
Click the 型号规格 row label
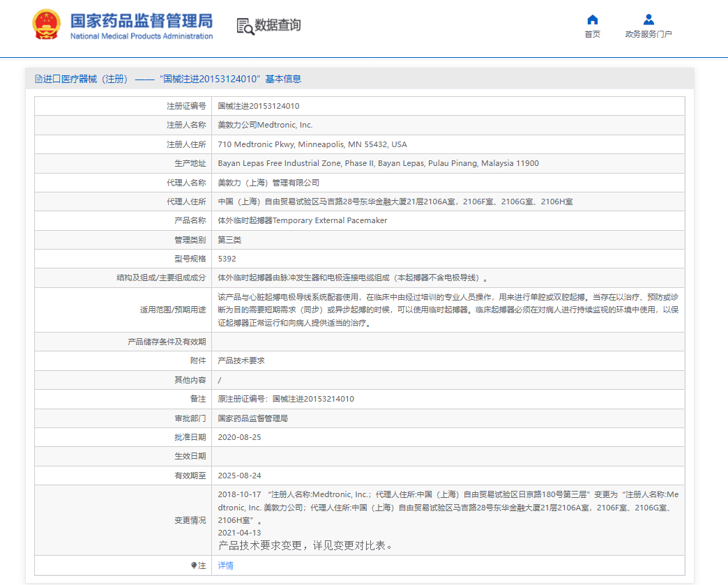[190, 259]
